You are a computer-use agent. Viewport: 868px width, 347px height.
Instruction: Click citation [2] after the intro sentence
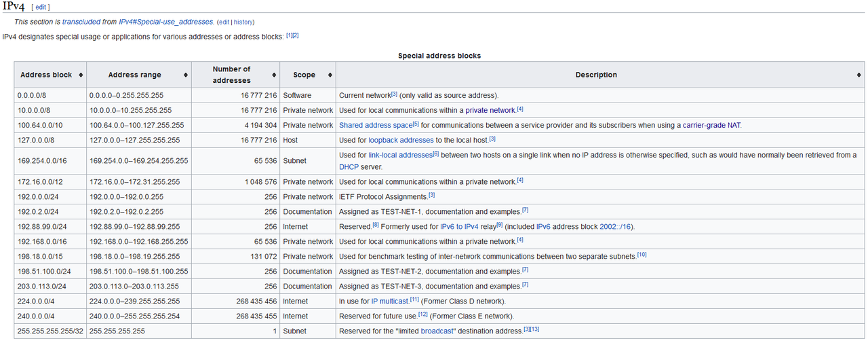coord(296,34)
